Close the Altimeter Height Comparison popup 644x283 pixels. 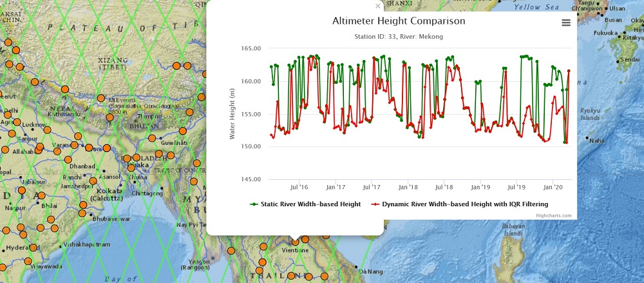(378, 6)
